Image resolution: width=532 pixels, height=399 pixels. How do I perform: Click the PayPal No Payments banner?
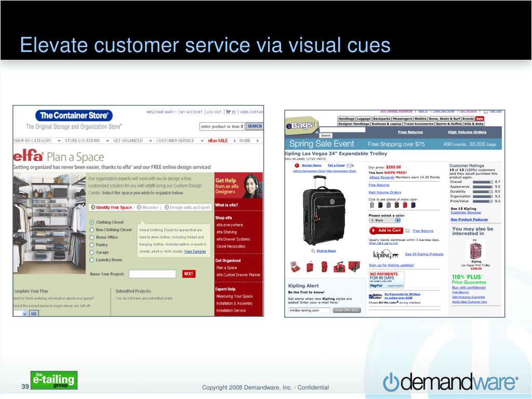387,280
